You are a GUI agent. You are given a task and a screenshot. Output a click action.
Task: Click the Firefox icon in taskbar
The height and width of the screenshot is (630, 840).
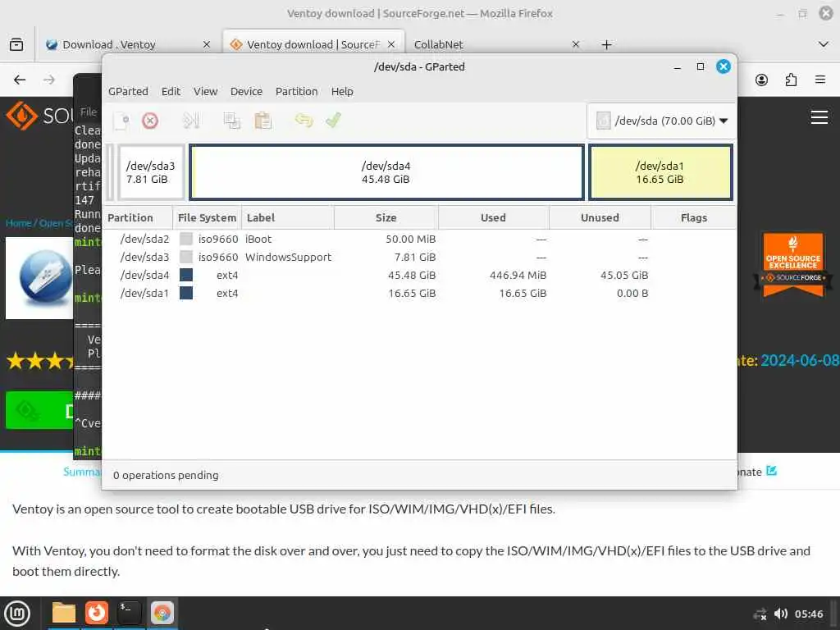tap(97, 614)
